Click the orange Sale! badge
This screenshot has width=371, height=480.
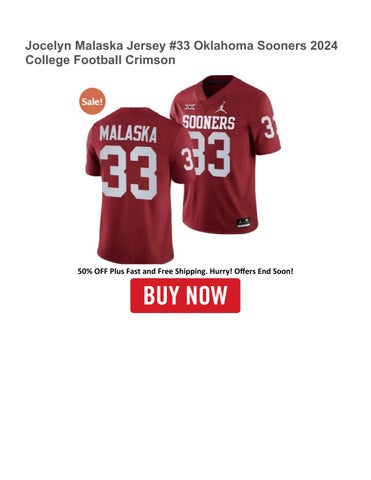pyautogui.click(x=92, y=101)
